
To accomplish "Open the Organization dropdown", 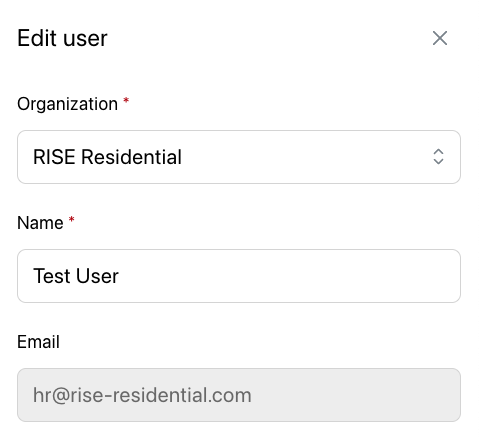I will [239, 157].
